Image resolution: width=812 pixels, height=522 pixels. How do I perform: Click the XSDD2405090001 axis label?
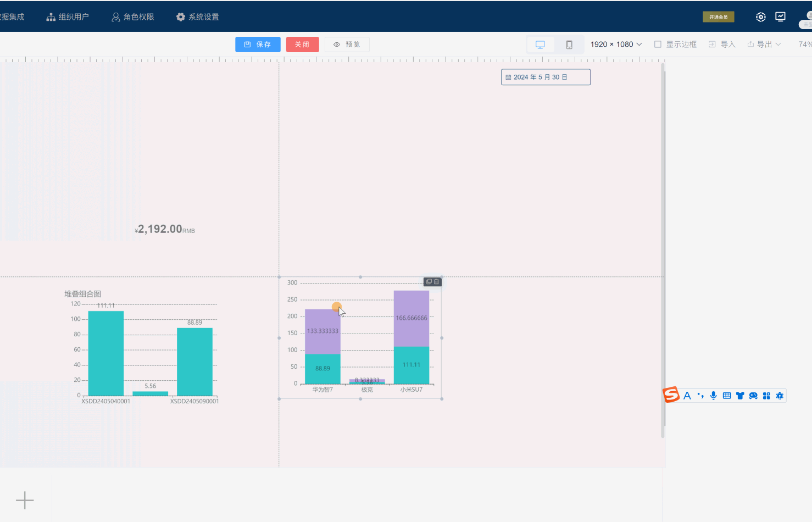194,401
